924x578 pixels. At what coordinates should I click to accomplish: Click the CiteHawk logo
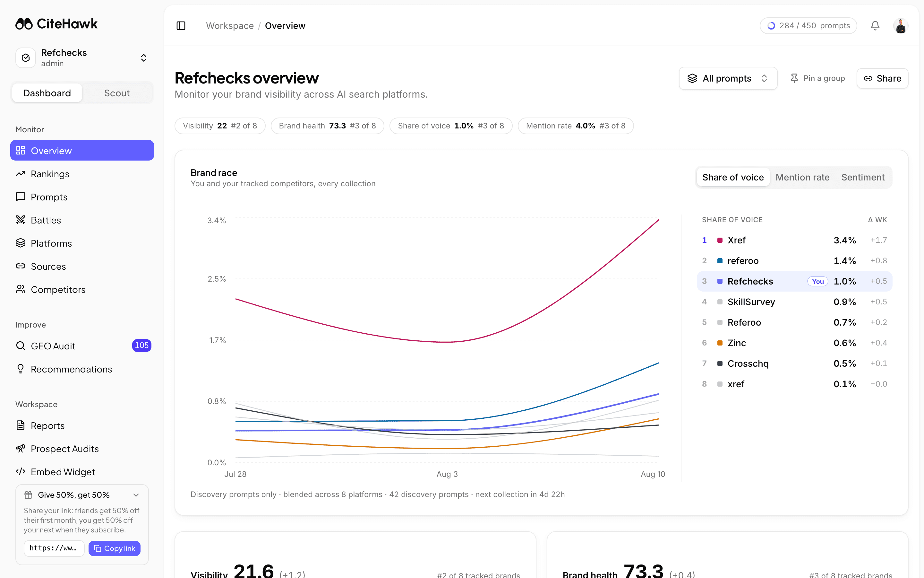56,24
